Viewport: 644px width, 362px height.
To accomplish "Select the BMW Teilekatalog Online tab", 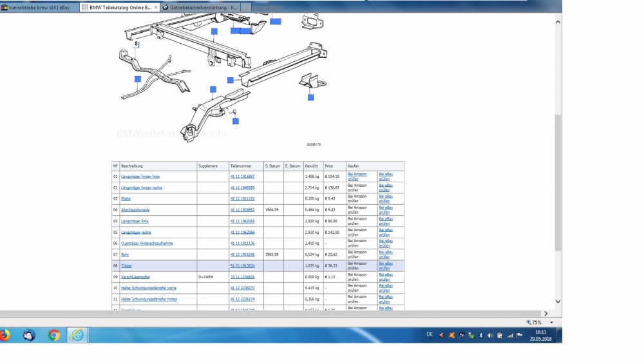I will [x=120, y=8].
